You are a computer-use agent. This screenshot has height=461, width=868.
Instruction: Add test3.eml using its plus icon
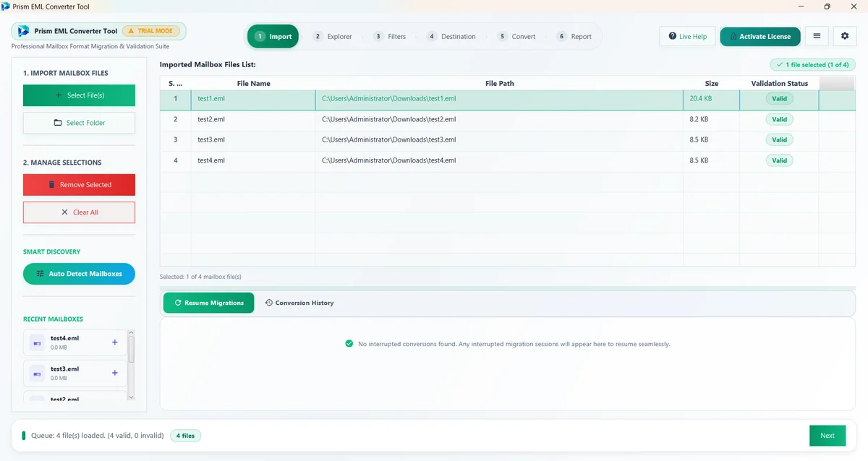(x=114, y=373)
